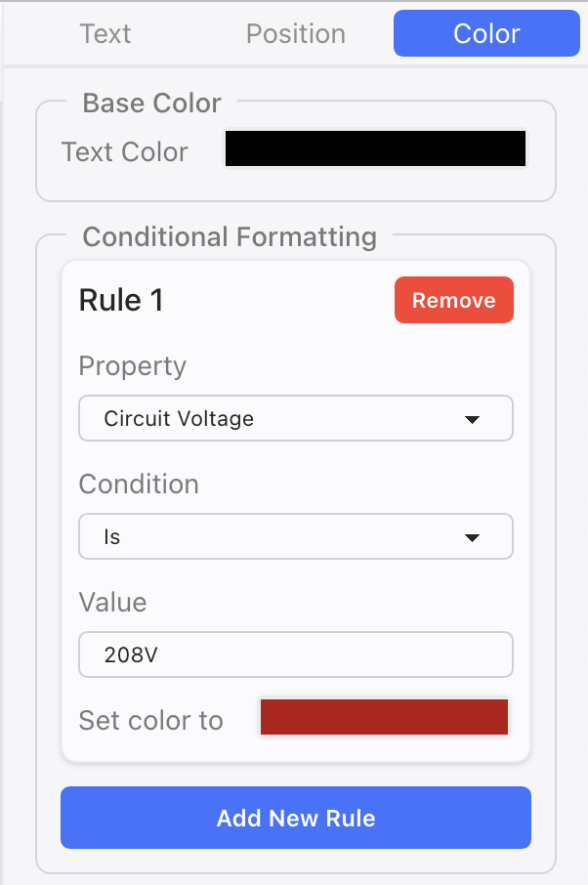Remove Rule 1
Screen dimensions: 588x885
[453, 300]
